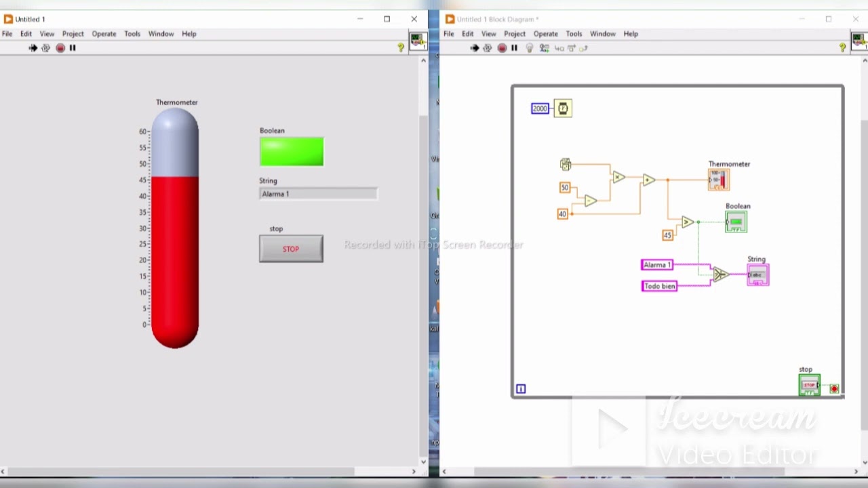Open File menu in front panel window
The width and height of the screenshot is (868, 488).
click(7, 34)
